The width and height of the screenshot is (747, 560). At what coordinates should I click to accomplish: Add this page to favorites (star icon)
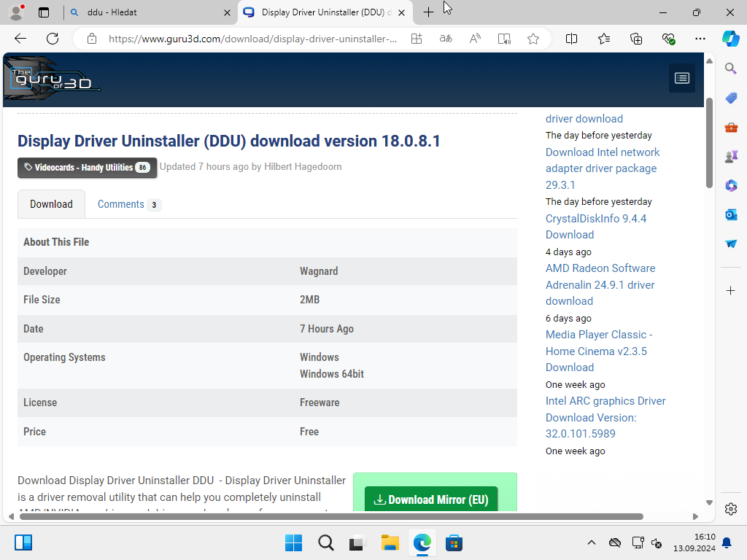(x=533, y=39)
